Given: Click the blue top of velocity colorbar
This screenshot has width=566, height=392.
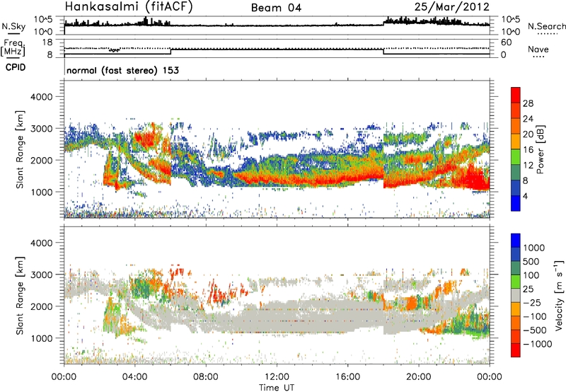Looking at the screenshot, I should click(516, 241).
